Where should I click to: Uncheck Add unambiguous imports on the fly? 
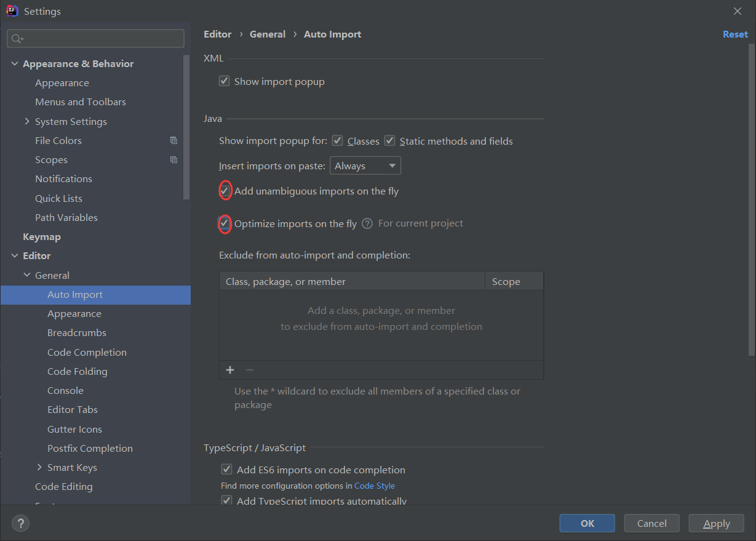point(225,191)
